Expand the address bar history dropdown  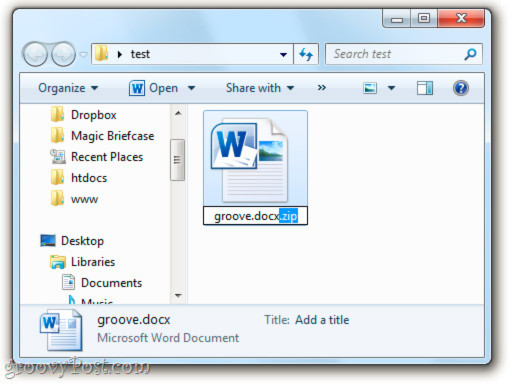283,54
